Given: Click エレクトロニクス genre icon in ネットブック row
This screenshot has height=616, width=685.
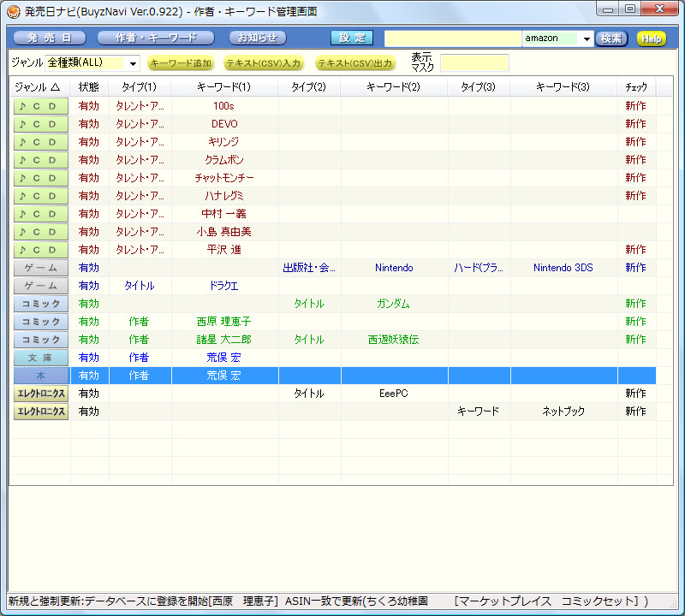Looking at the screenshot, I should [x=40, y=412].
